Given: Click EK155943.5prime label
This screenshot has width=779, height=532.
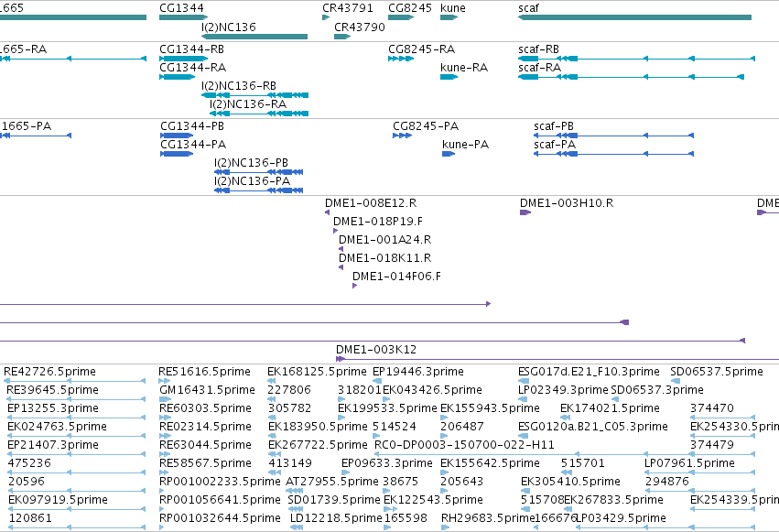Looking at the screenshot, I should [x=490, y=408].
